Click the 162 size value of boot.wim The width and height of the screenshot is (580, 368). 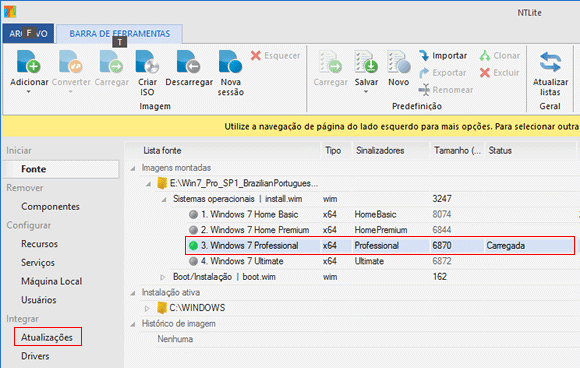pyautogui.click(x=439, y=277)
